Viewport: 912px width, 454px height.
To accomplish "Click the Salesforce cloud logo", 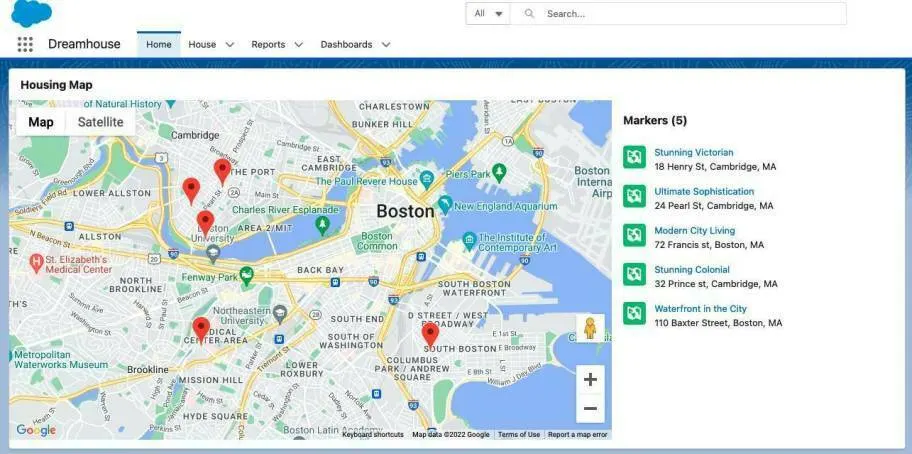I will [x=31, y=13].
